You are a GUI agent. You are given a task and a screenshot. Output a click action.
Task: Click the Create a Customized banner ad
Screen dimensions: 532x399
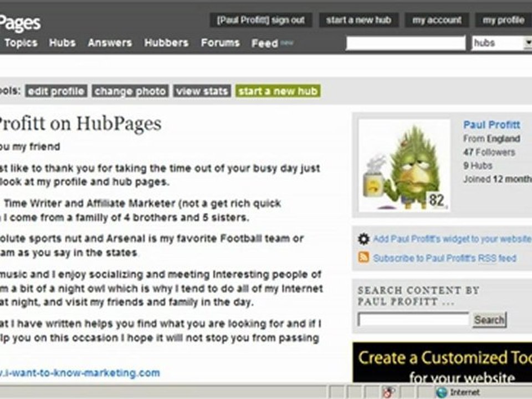[x=442, y=362]
